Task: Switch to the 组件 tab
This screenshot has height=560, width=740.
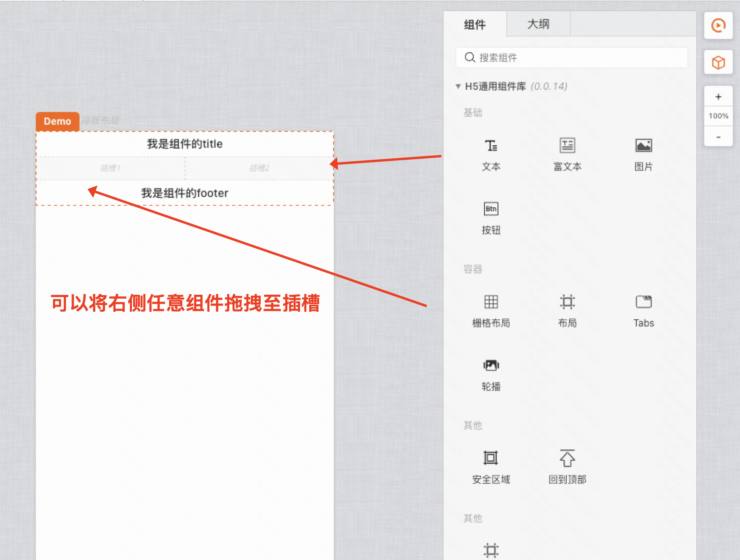Action: tap(475, 24)
